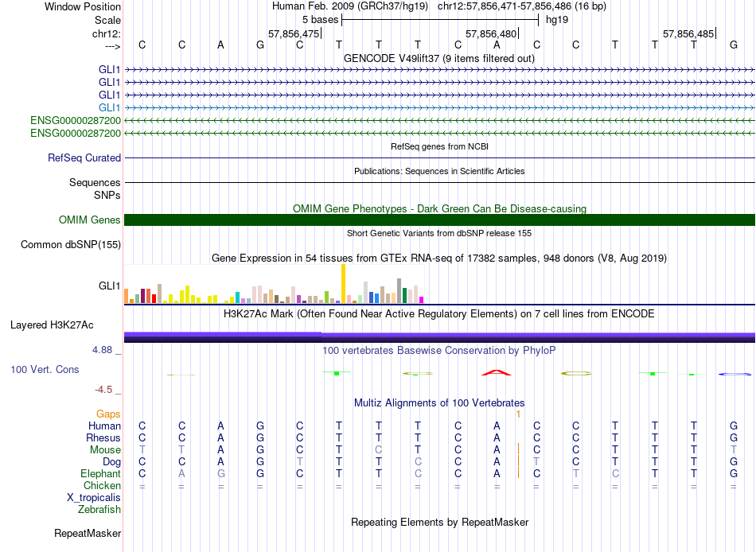Select the Human alignment row label

pyautogui.click(x=104, y=426)
